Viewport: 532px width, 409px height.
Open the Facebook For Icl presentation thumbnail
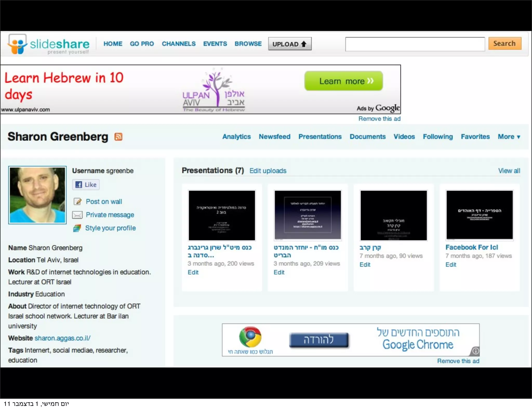(479, 215)
